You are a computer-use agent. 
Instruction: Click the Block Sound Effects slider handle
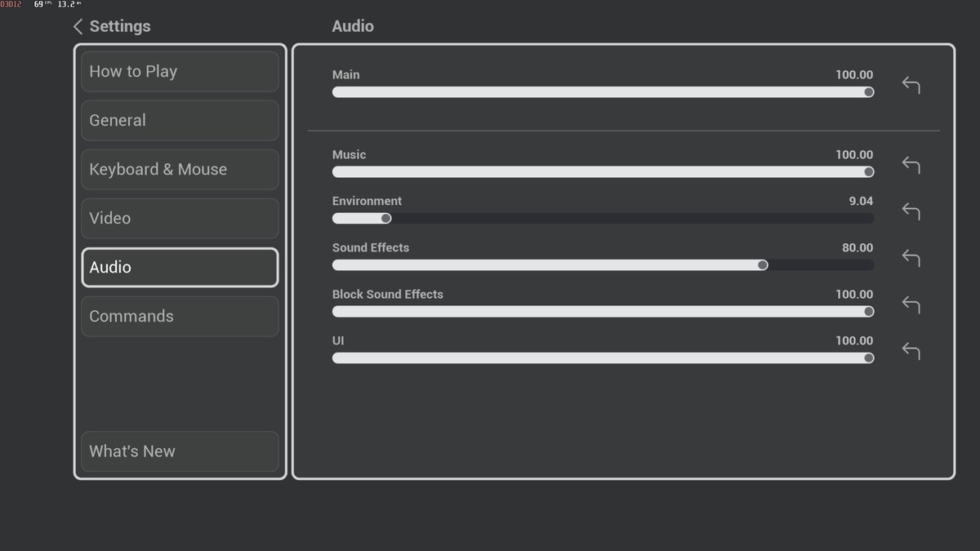click(869, 312)
